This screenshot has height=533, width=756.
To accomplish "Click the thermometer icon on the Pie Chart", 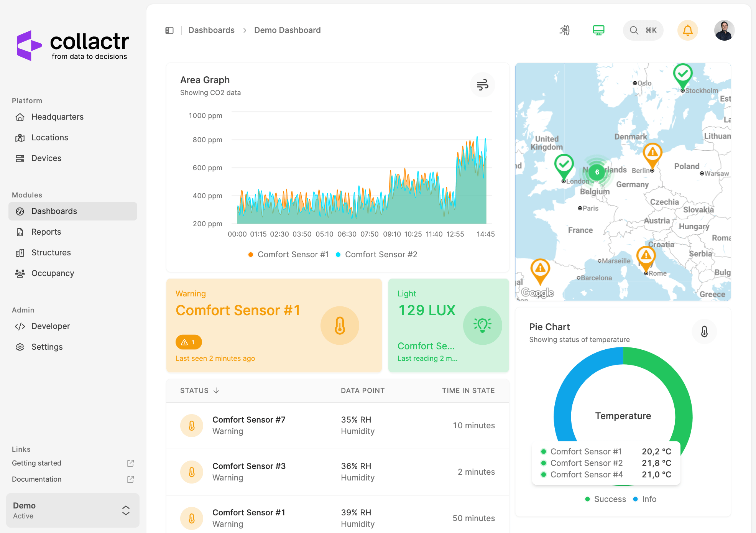I will pyautogui.click(x=705, y=331).
